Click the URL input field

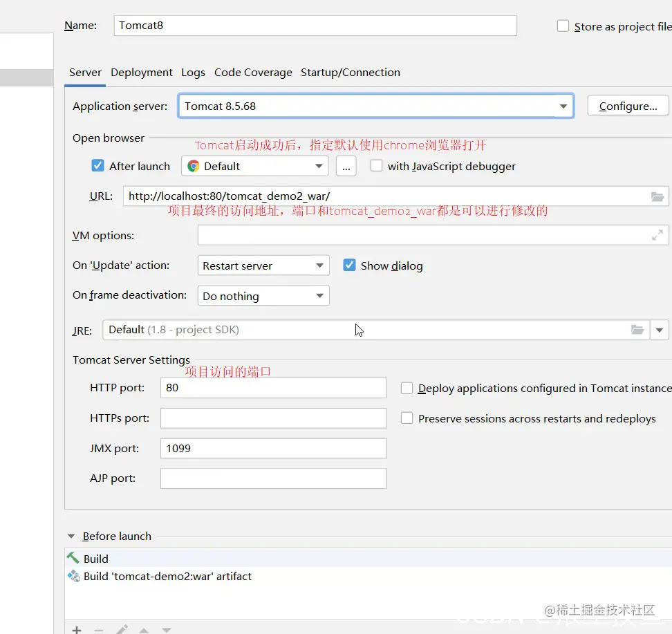(395, 196)
